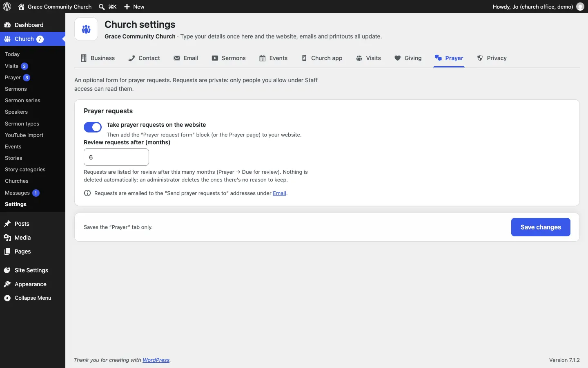Select the Giving tab
This screenshot has height=368, width=588.
(x=408, y=58)
